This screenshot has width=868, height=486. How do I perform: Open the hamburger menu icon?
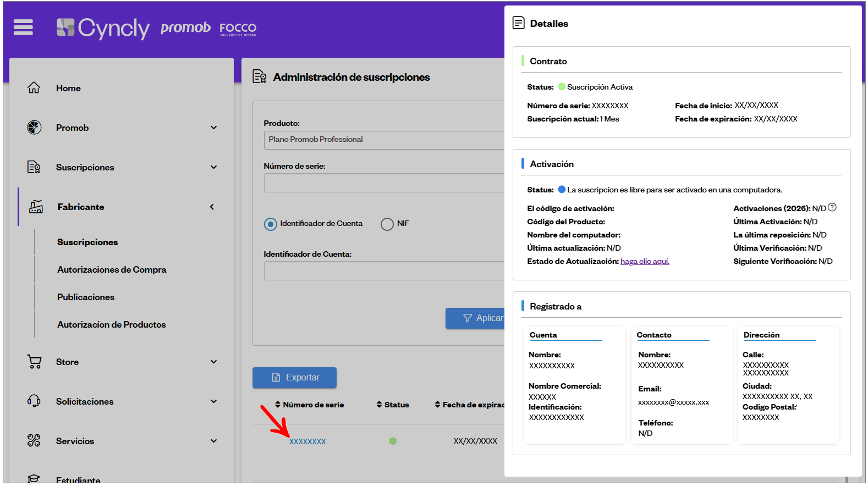pyautogui.click(x=23, y=27)
